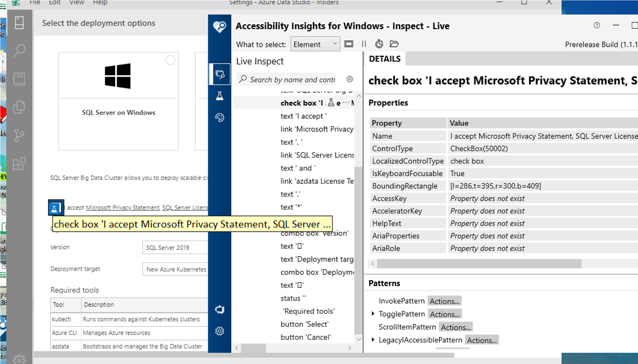Open the Tests beaker icon
This screenshot has width=638, height=364.
[x=219, y=95]
